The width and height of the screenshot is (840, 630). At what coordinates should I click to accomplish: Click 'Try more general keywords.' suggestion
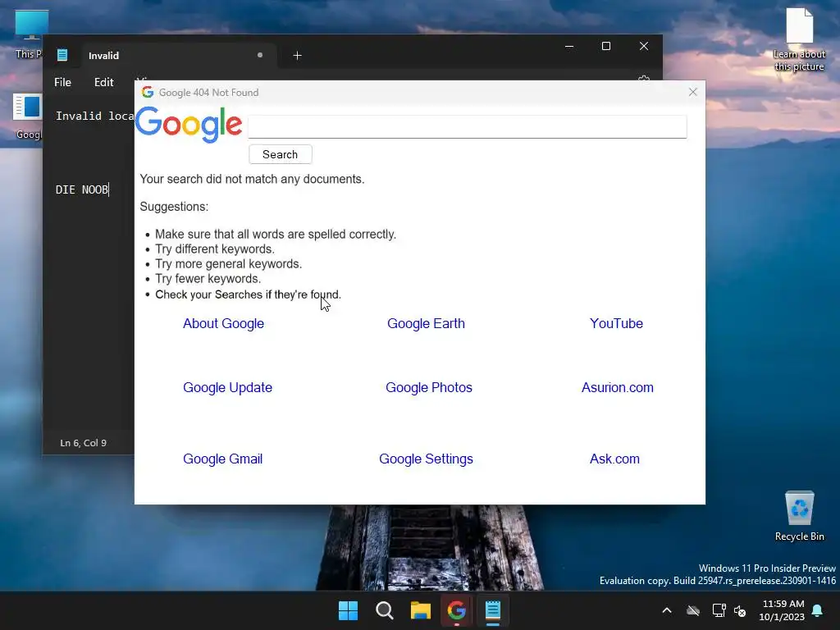(x=228, y=264)
